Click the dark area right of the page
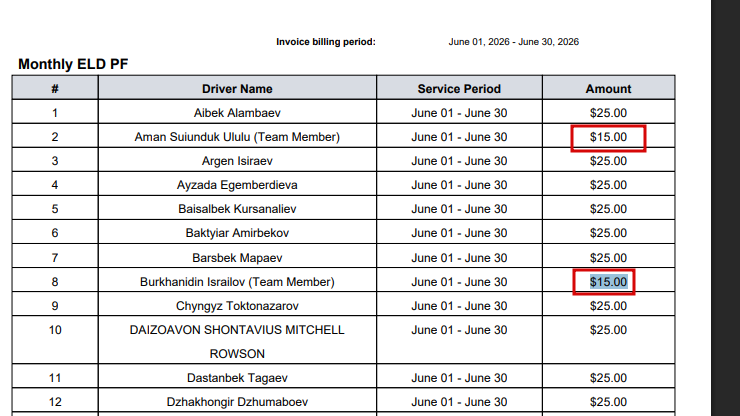Screen dimensions: 740x416 click(725, 208)
